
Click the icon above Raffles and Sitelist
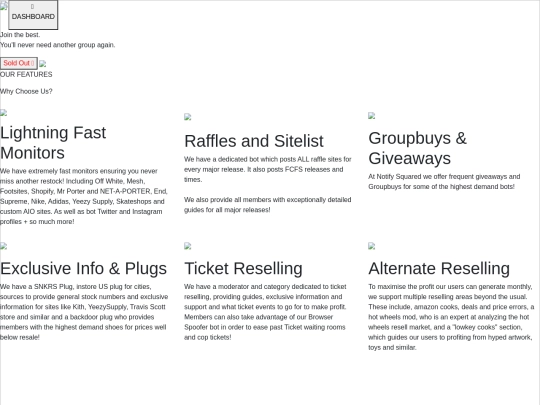[188, 117]
